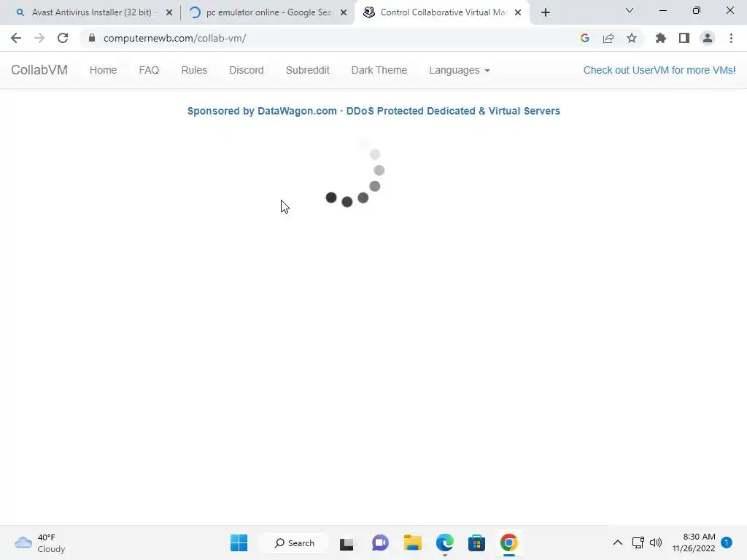Click the padlock site info icon
The height and width of the screenshot is (560, 747).
click(x=92, y=38)
